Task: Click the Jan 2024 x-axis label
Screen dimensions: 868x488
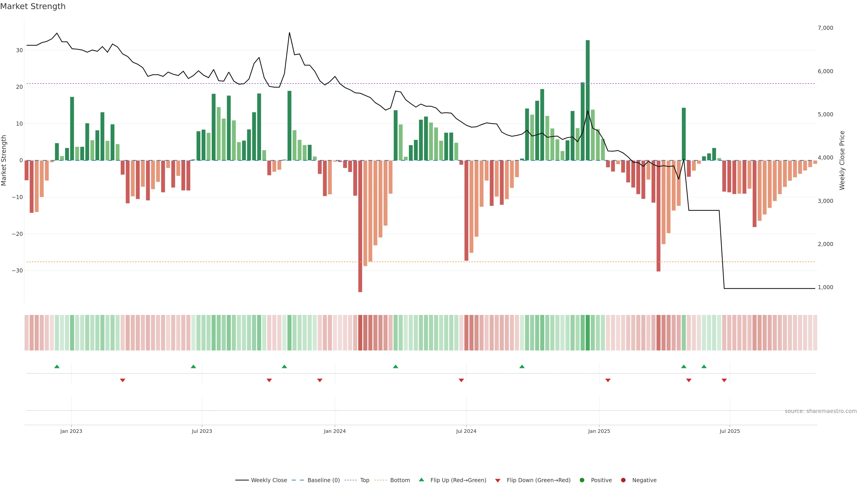Action: (335, 431)
